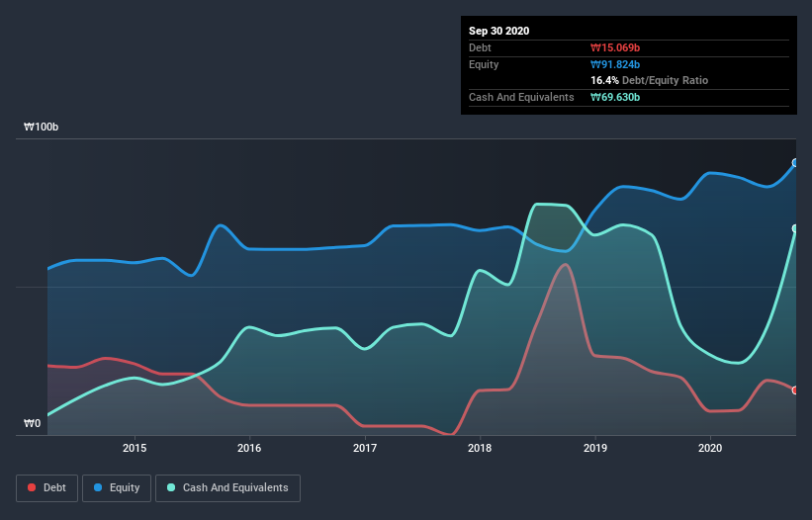
Task: Click the ₩69.630b cash value
Action: click(x=615, y=97)
